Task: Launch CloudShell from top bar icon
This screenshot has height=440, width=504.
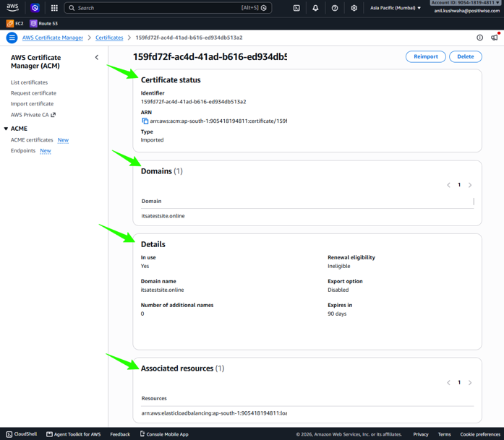Action: click(x=296, y=8)
